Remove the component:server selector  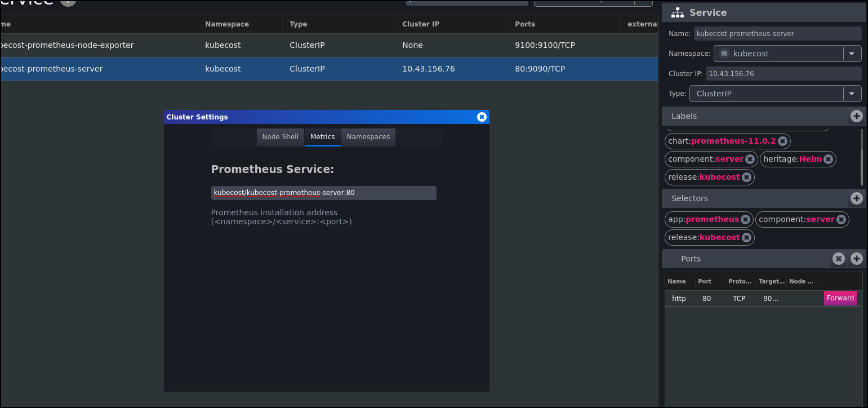[x=841, y=219]
